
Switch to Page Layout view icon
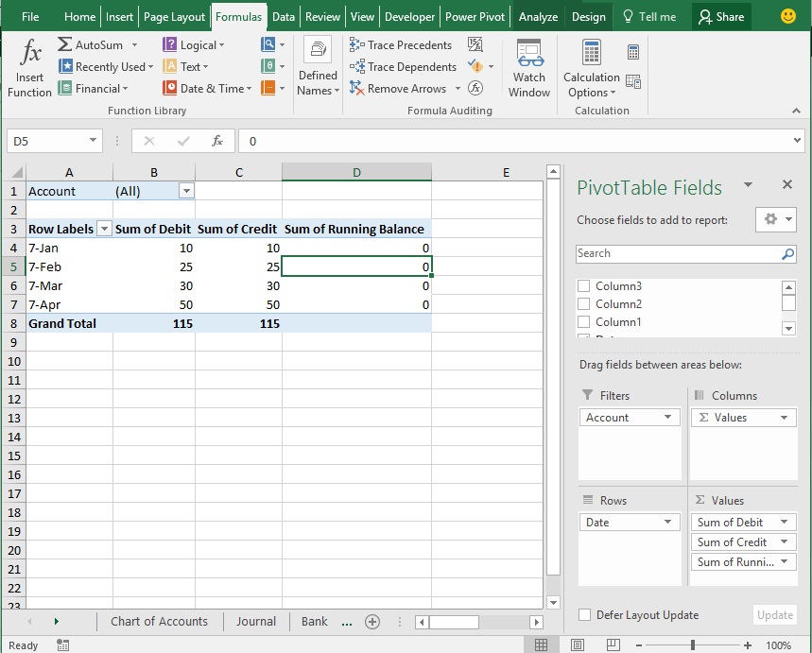click(578, 644)
